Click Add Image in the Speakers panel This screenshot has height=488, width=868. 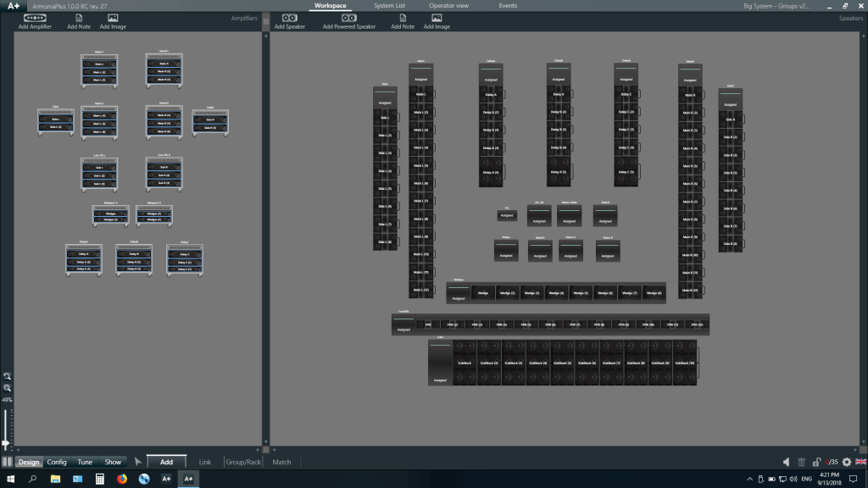pyautogui.click(x=437, y=18)
